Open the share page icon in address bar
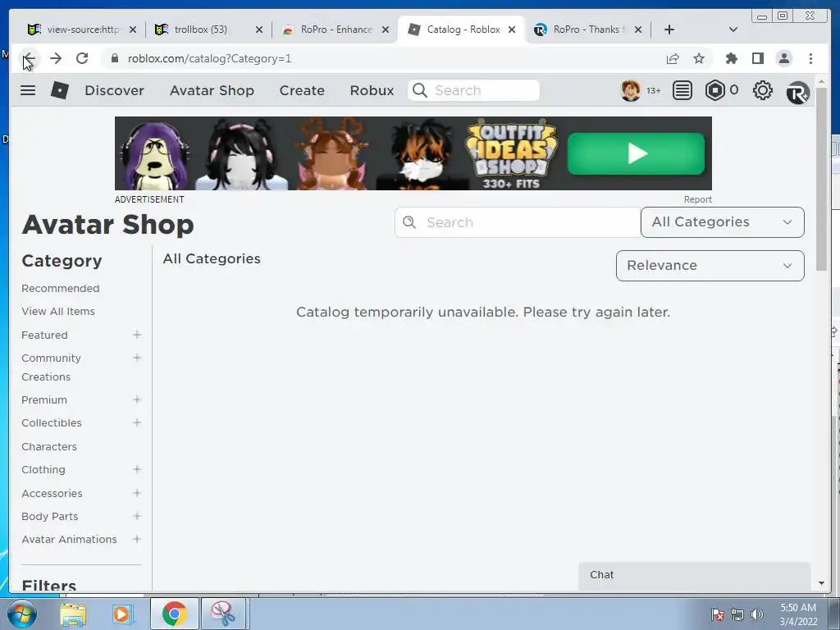840x630 pixels. point(673,58)
